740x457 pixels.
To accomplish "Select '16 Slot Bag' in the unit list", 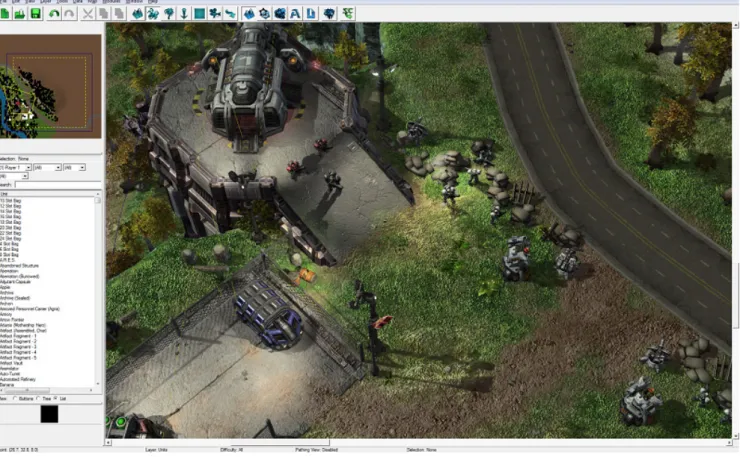I will [x=10, y=217].
